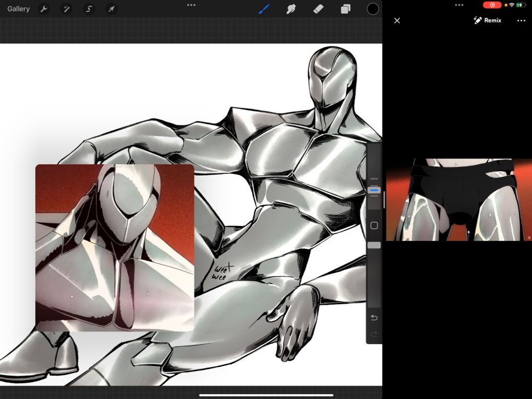The height and width of the screenshot is (399, 532).
Task: Open the viewer's more options ellipsis
Action: pos(521,21)
